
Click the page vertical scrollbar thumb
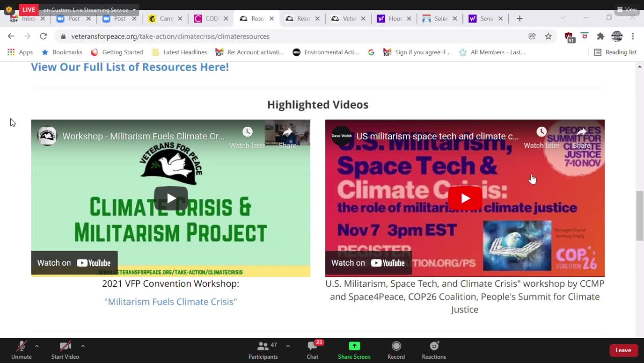point(640,216)
